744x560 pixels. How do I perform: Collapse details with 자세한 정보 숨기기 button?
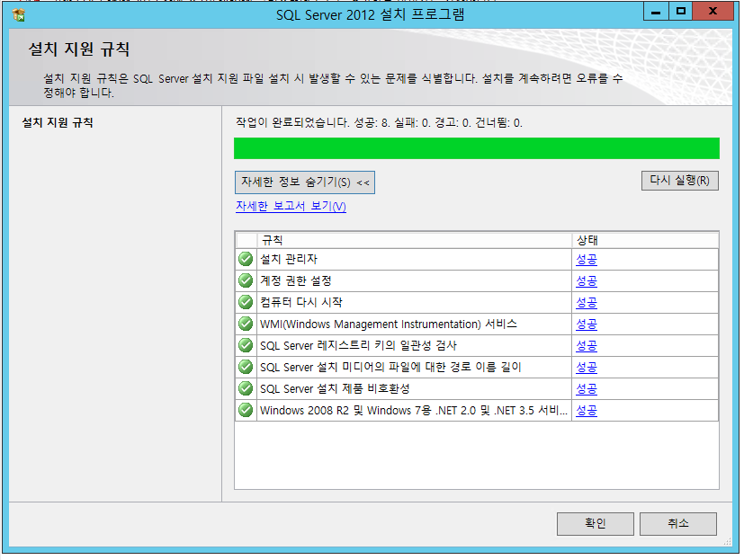304,182
